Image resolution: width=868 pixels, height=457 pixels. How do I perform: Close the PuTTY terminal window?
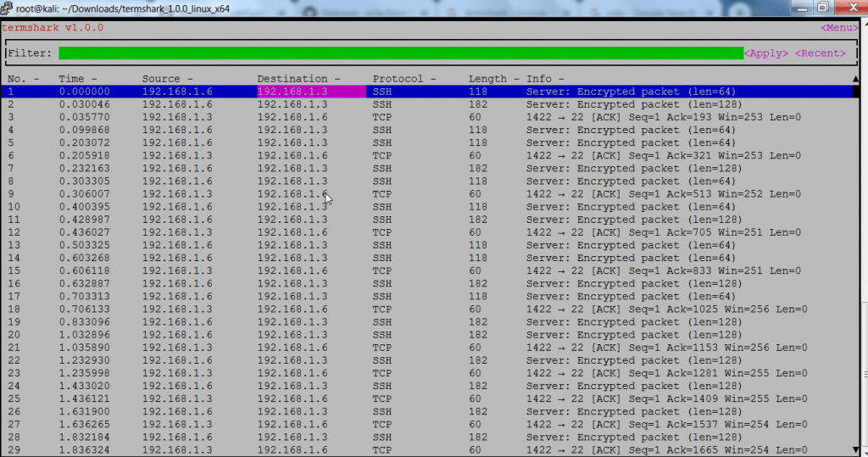coord(853,8)
